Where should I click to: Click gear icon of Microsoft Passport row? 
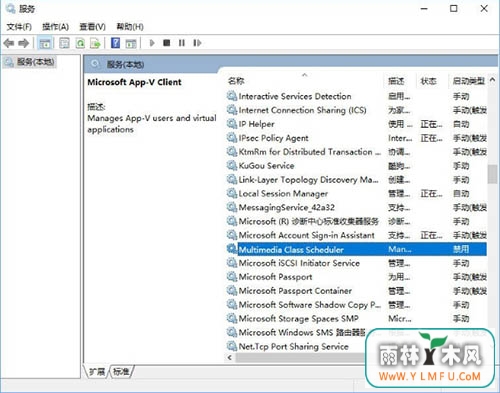click(x=232, y=277)
